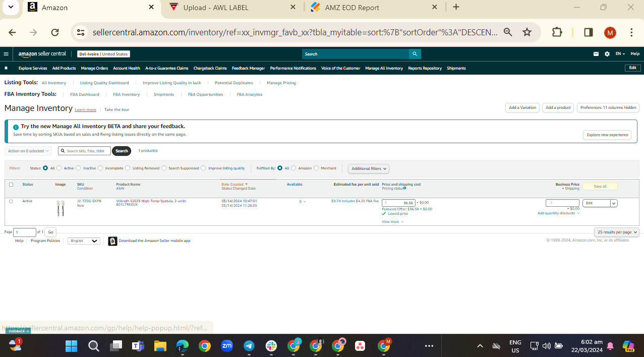Check the JV-7Z0G-DXPB row checkbox
This screenshot has height=357, width=644.
click(11, 201)
